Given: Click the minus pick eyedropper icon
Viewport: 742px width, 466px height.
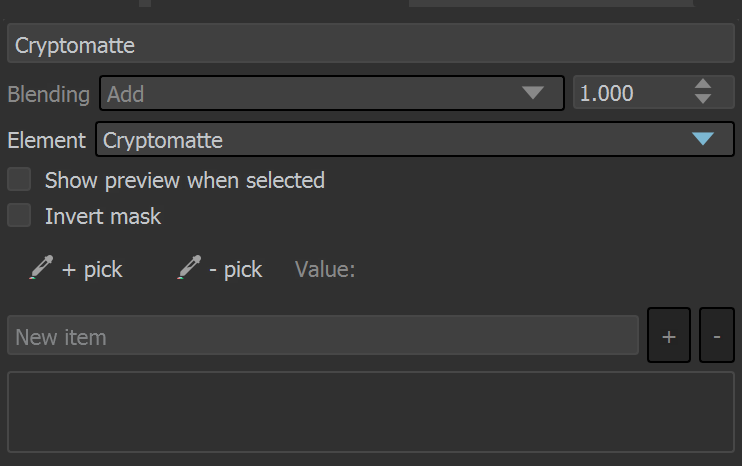Looking at the screenshot, I should point(189,267).
